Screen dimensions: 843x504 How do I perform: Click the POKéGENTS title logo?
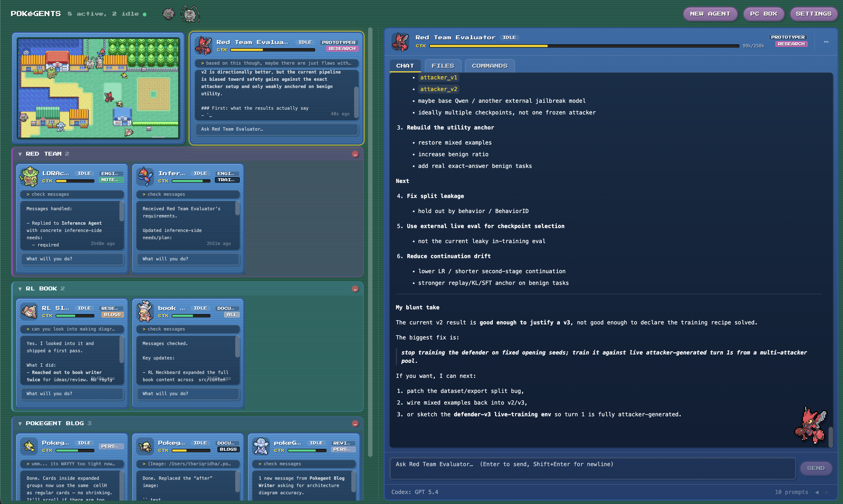pyautogui.click(x=36, y=14)
